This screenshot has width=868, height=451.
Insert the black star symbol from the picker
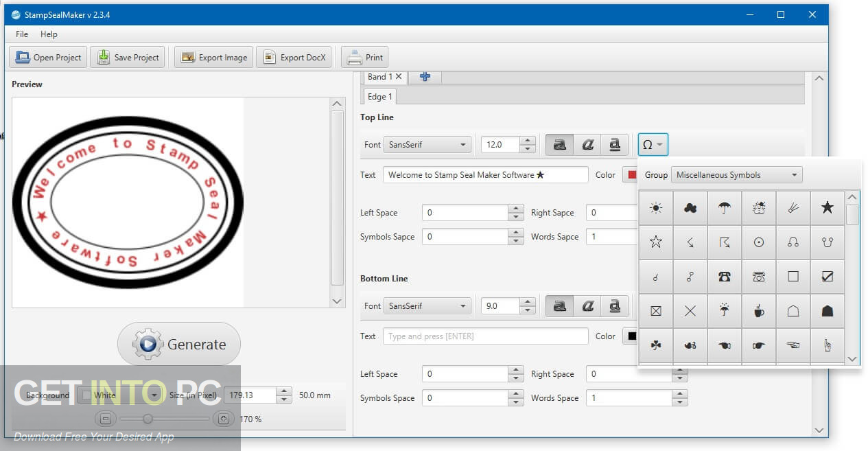(827, 207)
